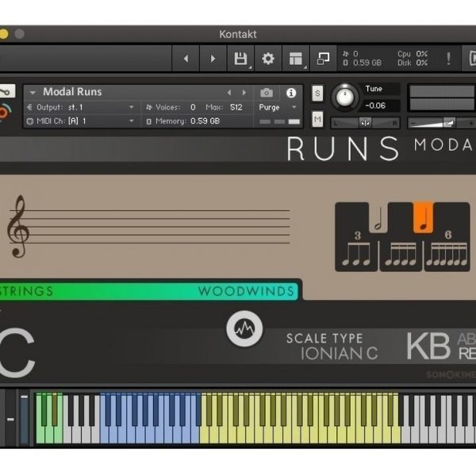Click the Kontakt window title text

point(238,34)
